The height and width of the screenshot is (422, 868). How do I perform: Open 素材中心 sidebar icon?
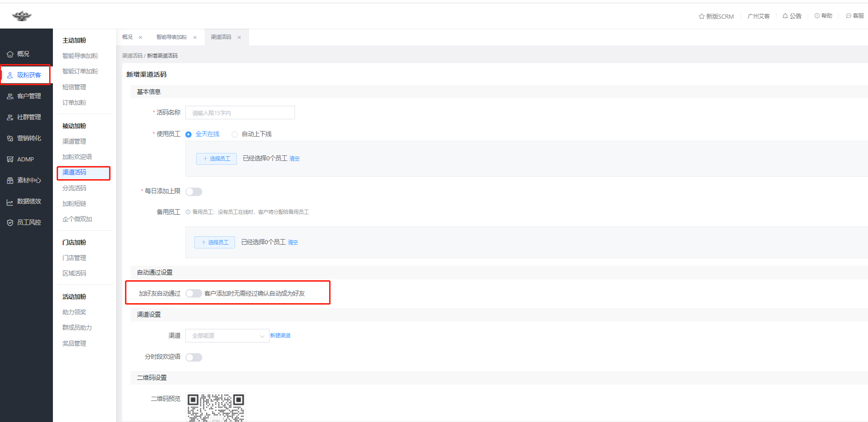[x=10, y=181]
